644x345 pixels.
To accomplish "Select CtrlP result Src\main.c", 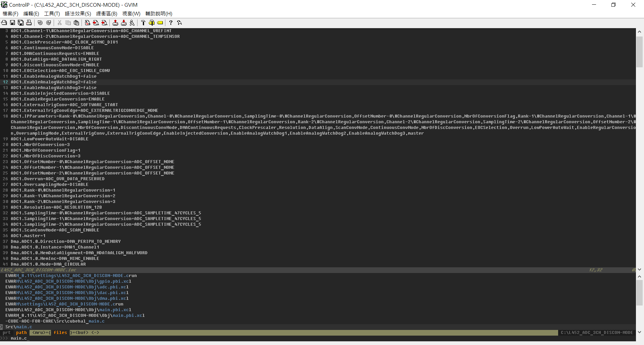I will pyautogui.click(x=19, y=327).
